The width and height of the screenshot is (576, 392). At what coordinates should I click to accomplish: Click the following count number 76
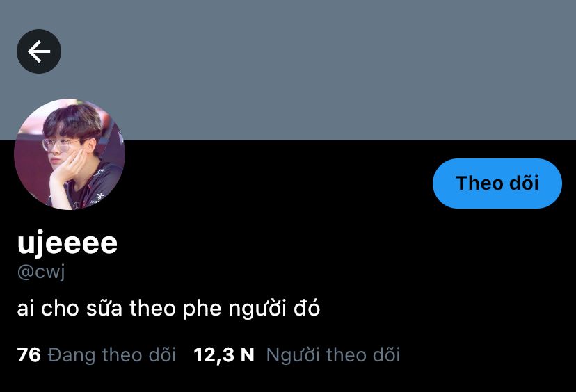click(29, 355)
